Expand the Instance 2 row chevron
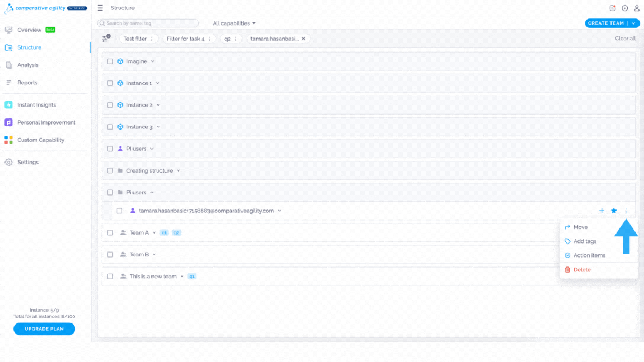 coord(158,105)
